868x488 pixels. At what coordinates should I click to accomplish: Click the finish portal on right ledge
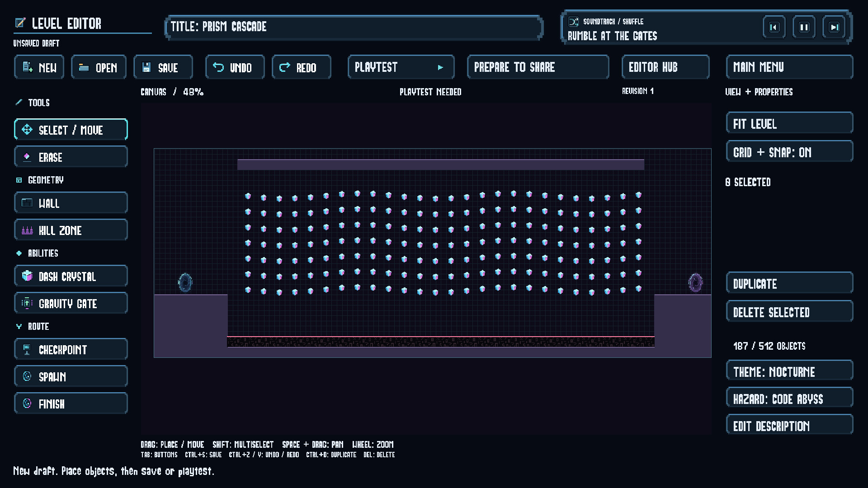[x=695, y=283]
